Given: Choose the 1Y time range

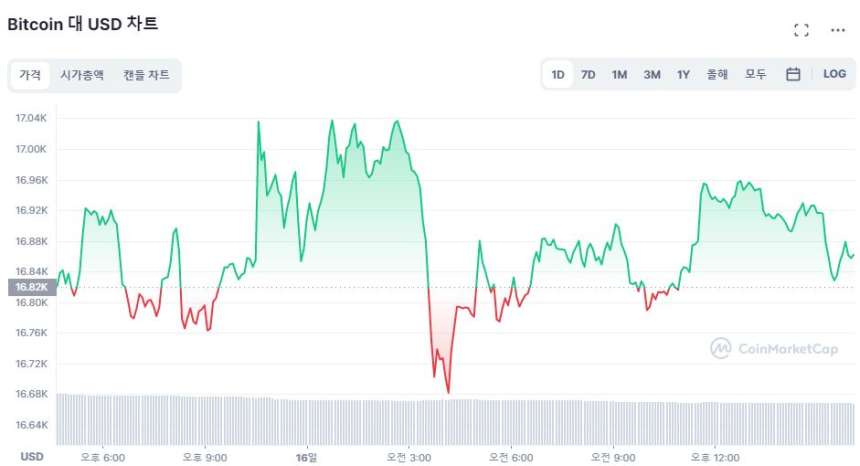Looking at the screenshot, I should [683, 74].
